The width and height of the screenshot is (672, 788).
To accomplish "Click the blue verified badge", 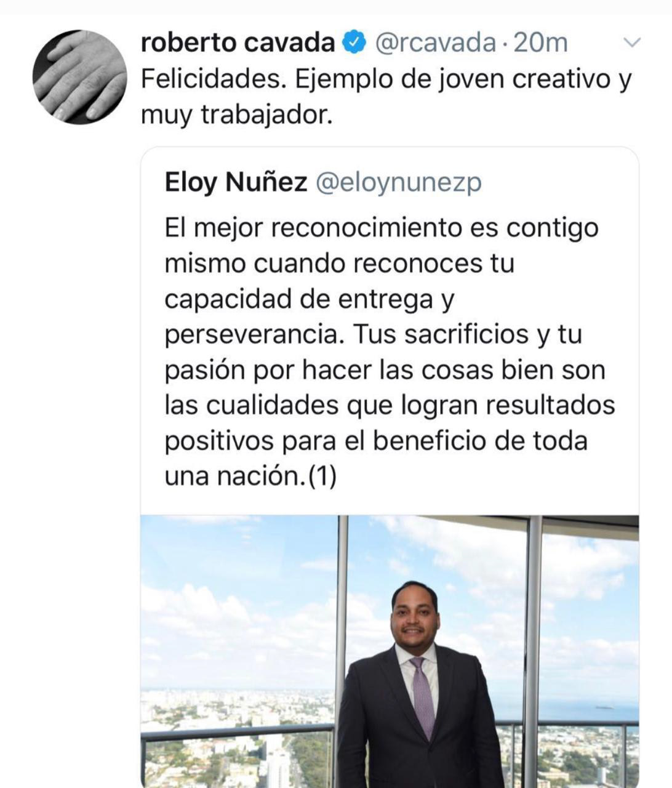I will 354,42.
